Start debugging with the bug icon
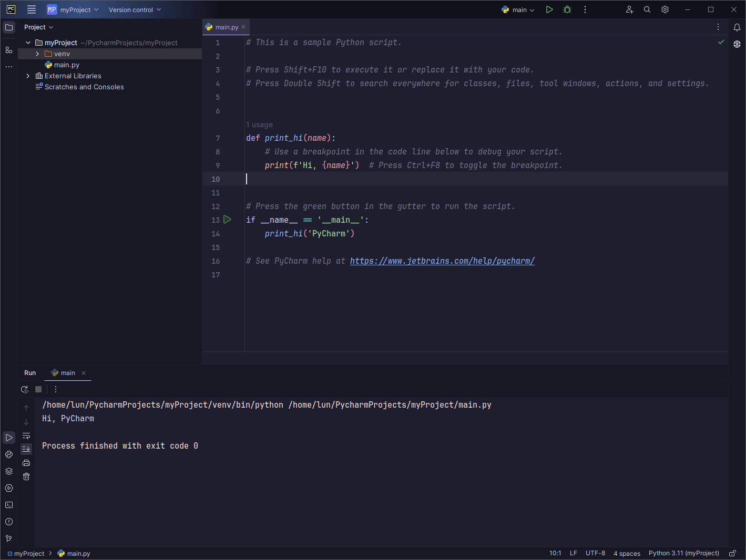The height and width of the screenshot is (560, 746). [567, 9]
